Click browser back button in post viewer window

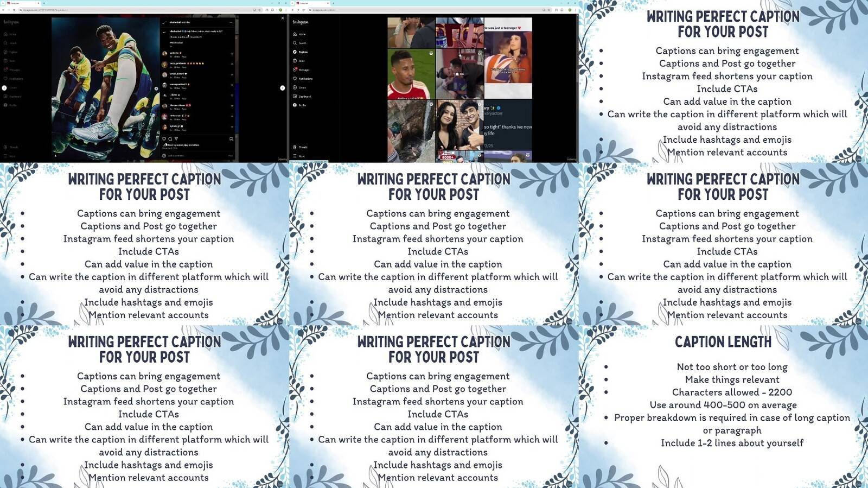3,10
